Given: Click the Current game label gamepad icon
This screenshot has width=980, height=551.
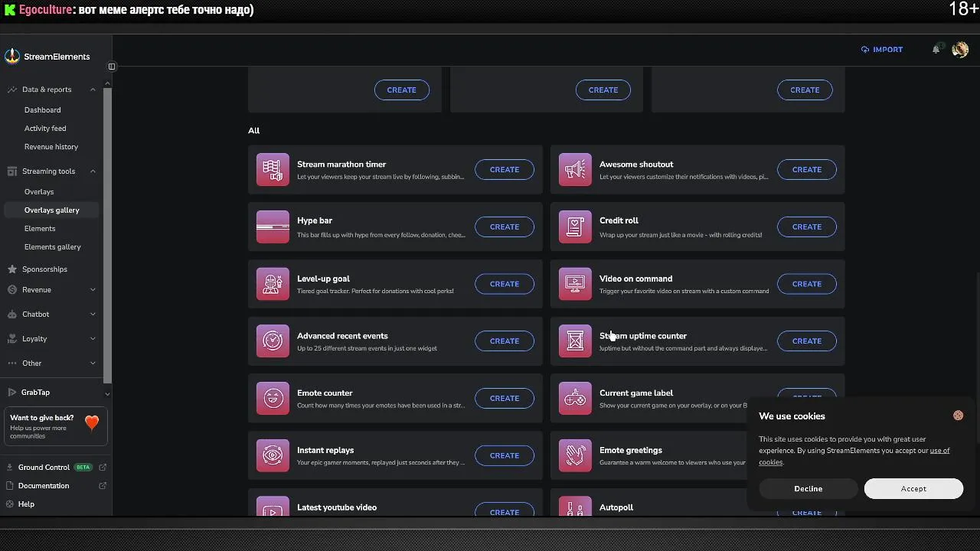Looking at the screenshot, I should [x=575, y=398].
